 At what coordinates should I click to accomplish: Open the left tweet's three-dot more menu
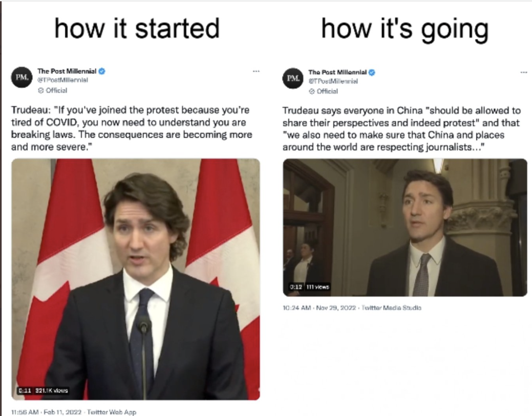[x=256, y=71]
